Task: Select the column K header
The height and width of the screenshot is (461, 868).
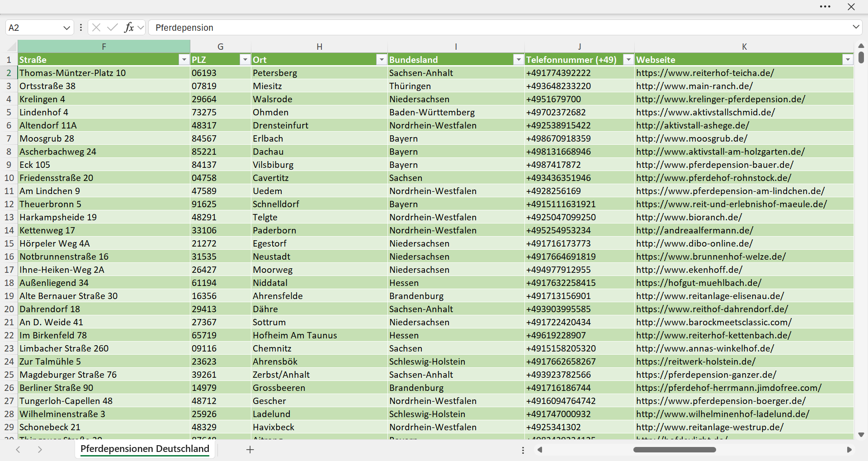Action: [x=744, y=46]
